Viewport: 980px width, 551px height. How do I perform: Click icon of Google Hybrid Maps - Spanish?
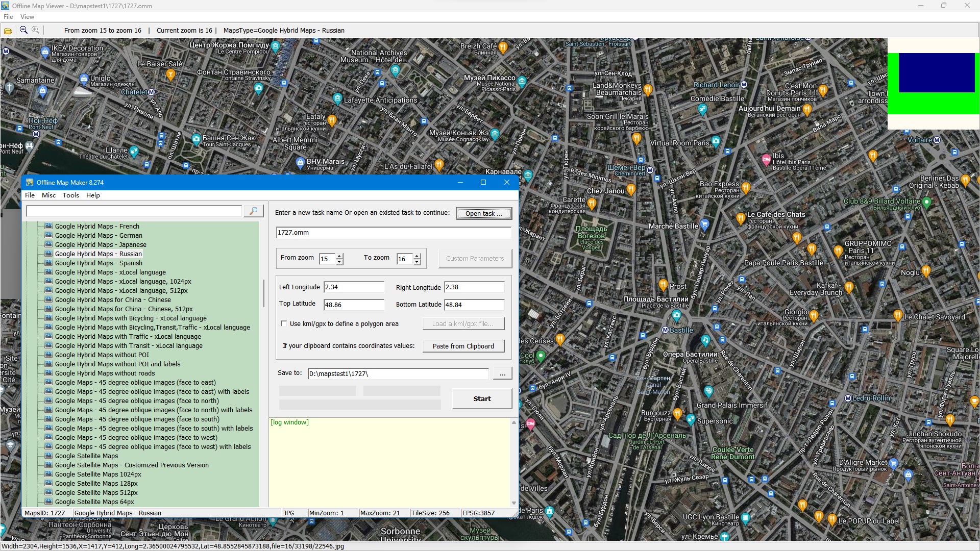point(48,263)
